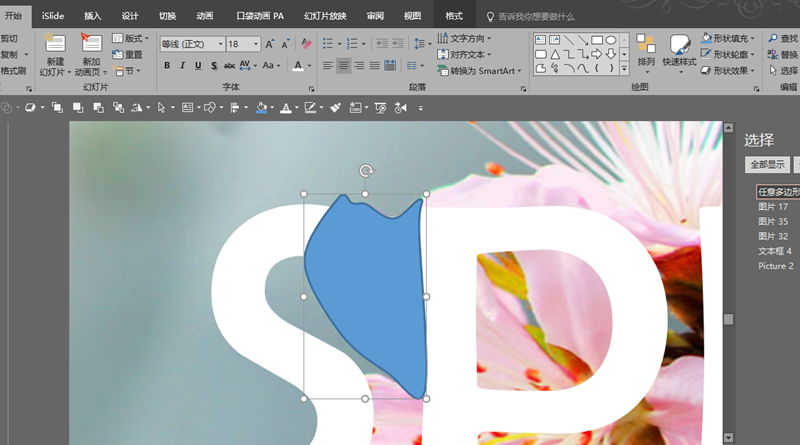Image resolution: width=800 pixels, height=445 pixels.
Task: Expand the shapes gallery more button
Action: [x=624, y=68]
